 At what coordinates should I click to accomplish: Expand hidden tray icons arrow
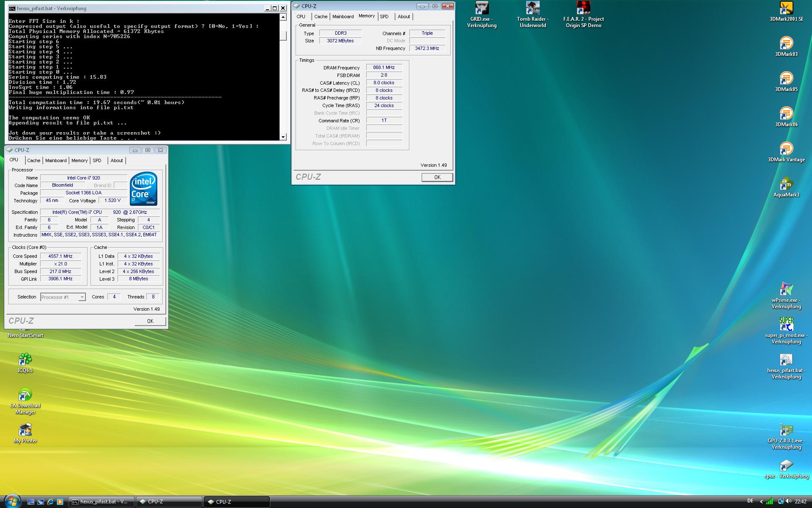pyautogui.click(x=762, y=502)
